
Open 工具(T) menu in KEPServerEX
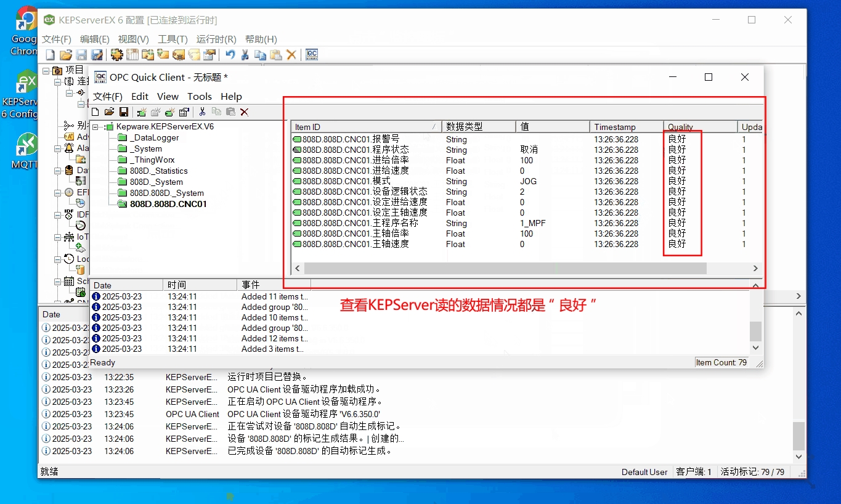(173, 39)
